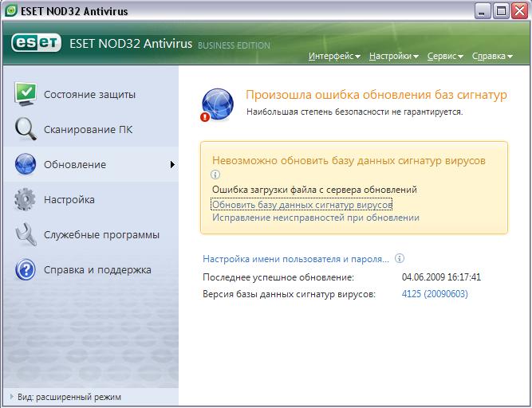Click virus database version 4125 (20090603)

pos(435,293)
